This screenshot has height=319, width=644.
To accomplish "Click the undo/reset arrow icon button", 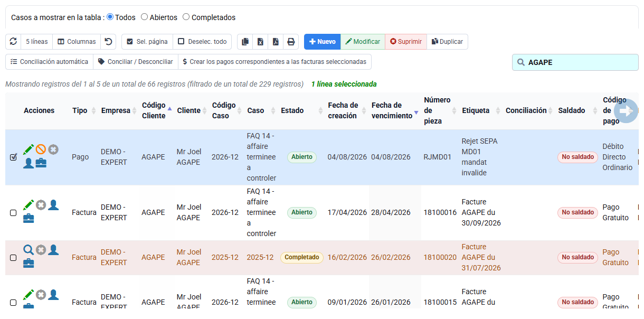I will (108, 42).
